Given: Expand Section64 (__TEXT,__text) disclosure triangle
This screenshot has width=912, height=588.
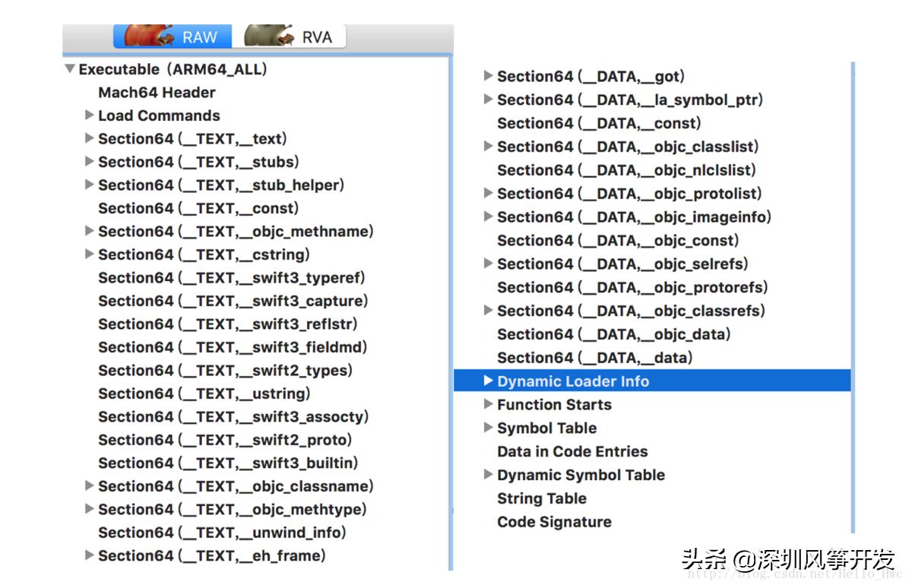Looking at the screenshot, I should (89, 139).
